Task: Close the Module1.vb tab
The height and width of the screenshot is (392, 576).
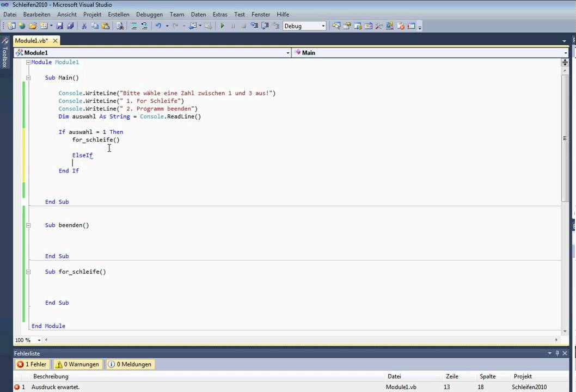Action: pos(55,40)
